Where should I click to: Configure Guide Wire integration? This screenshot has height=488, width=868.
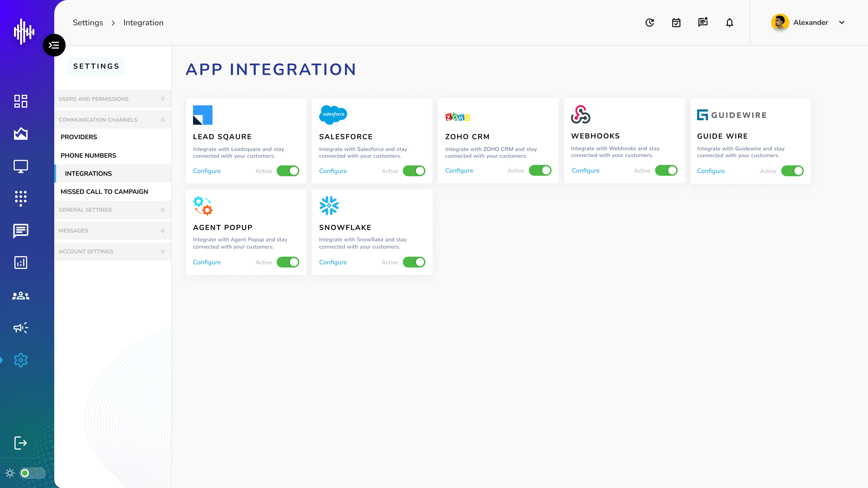711,171
